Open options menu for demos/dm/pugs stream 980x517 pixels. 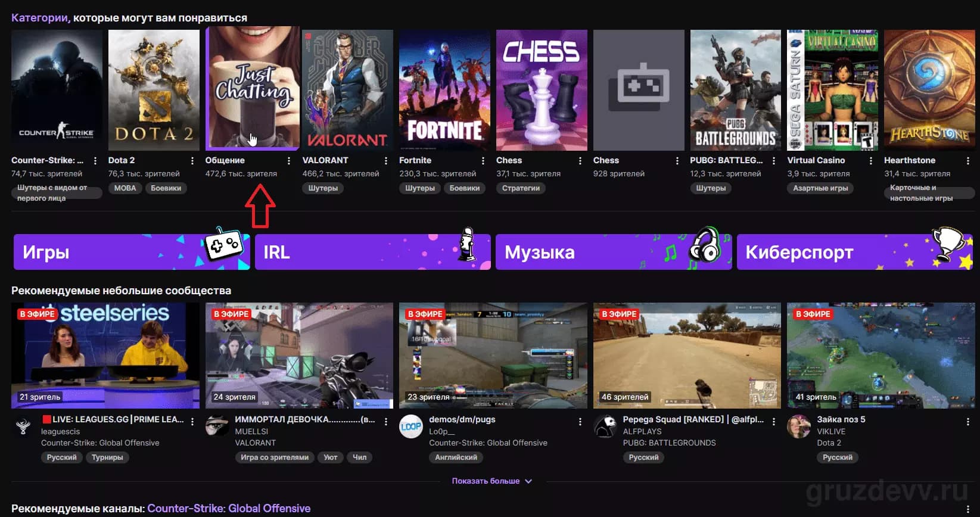click(x=580, y=422)
